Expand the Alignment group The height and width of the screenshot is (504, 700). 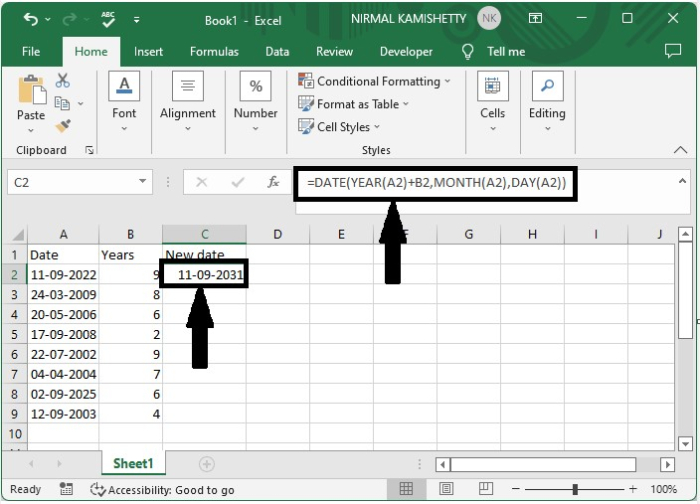pos(188,102)
